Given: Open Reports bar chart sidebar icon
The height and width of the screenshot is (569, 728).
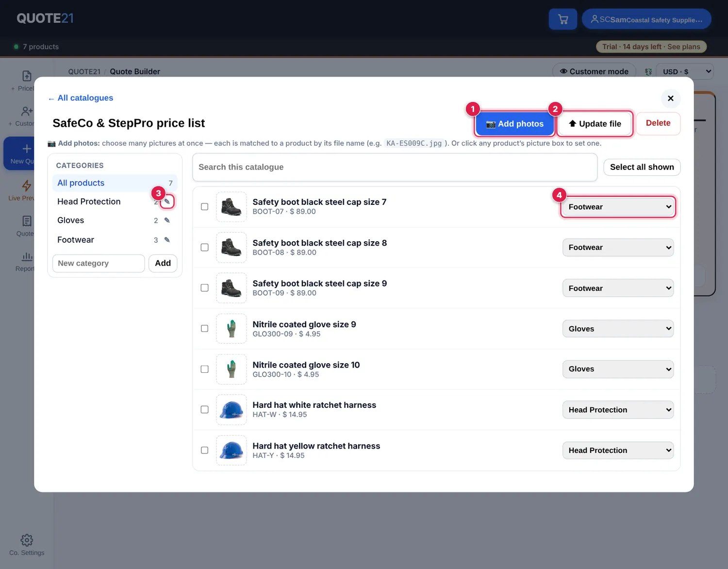Looking at the screenshot, I should [27, 256].
